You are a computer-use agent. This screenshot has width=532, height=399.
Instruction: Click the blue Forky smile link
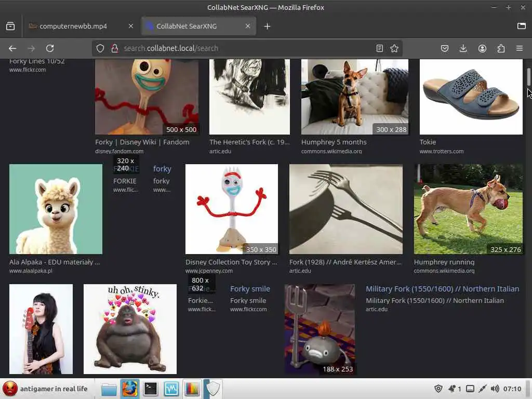(x=250, y=289)
